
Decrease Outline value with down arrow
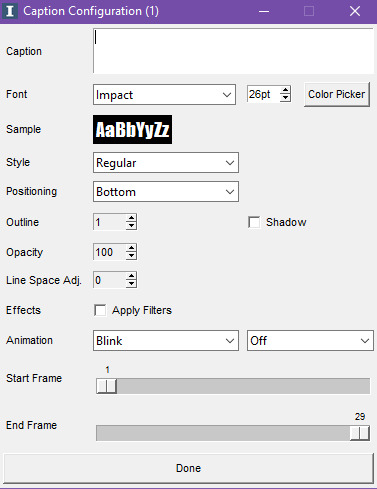pyautogui.click(x=131, y=226)
